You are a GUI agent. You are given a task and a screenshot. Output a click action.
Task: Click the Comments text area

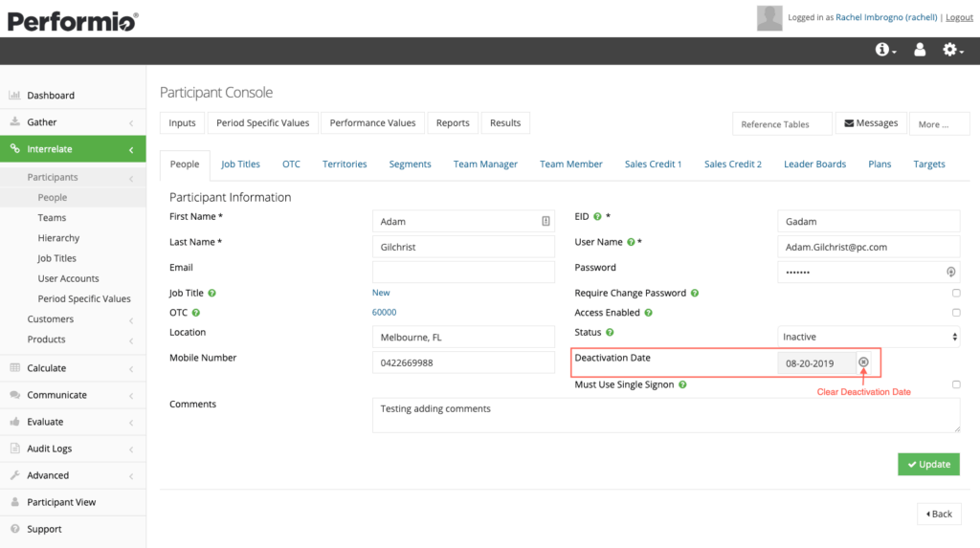(666, 415)
